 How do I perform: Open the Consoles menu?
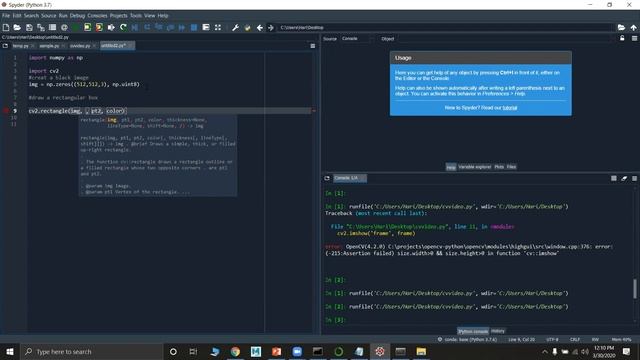pos(97,16)
